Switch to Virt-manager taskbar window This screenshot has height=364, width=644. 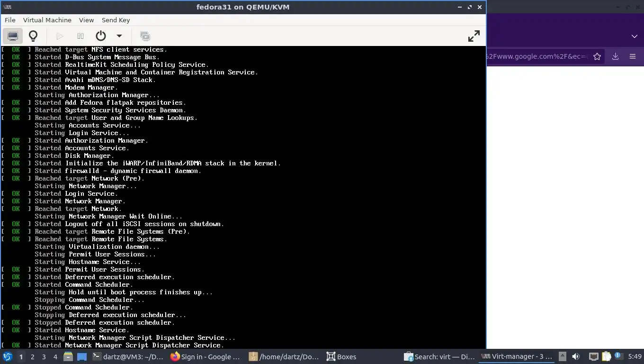pos(517,357)
